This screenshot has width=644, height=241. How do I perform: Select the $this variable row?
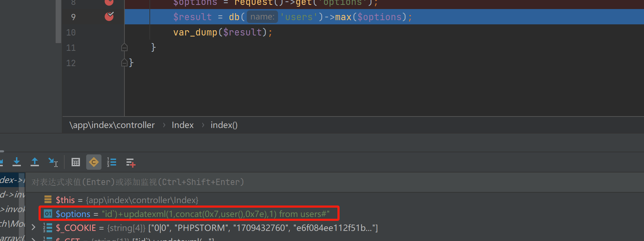coord(127,200)
